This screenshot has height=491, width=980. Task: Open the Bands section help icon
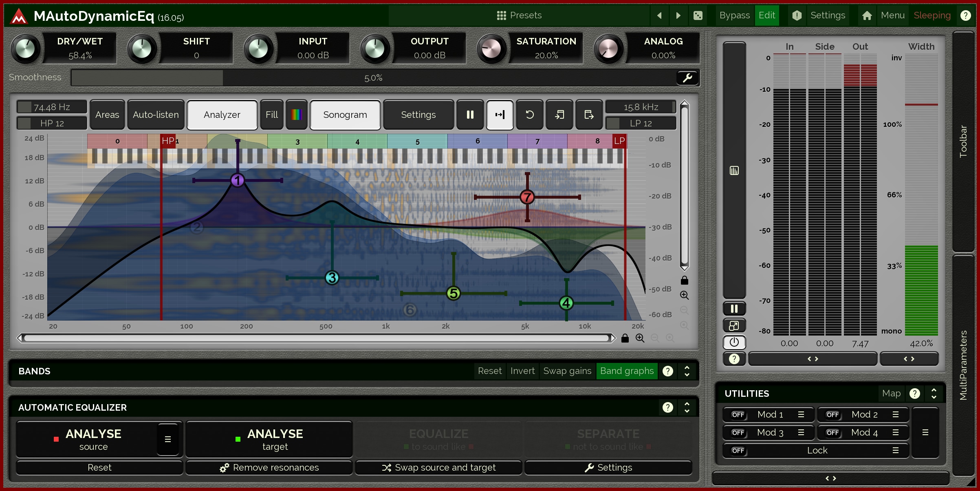[x=668, y=371]
